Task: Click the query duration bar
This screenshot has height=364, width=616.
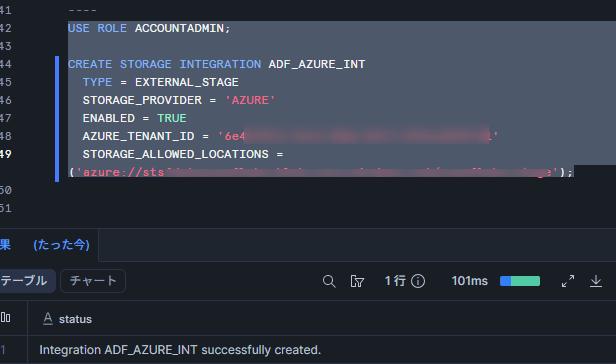Action: click(x=520, y=281)
